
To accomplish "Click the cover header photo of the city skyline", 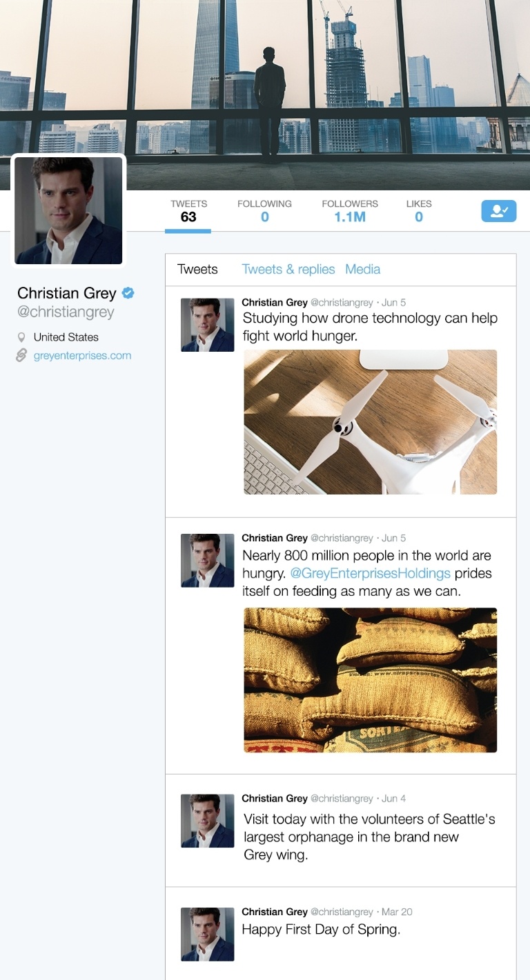I will click(265, 94).
